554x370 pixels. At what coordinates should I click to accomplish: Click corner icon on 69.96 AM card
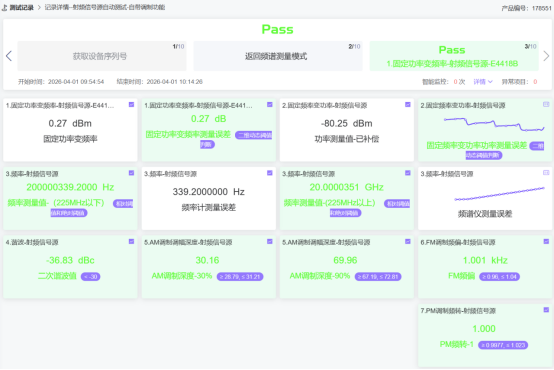[408, 241]
